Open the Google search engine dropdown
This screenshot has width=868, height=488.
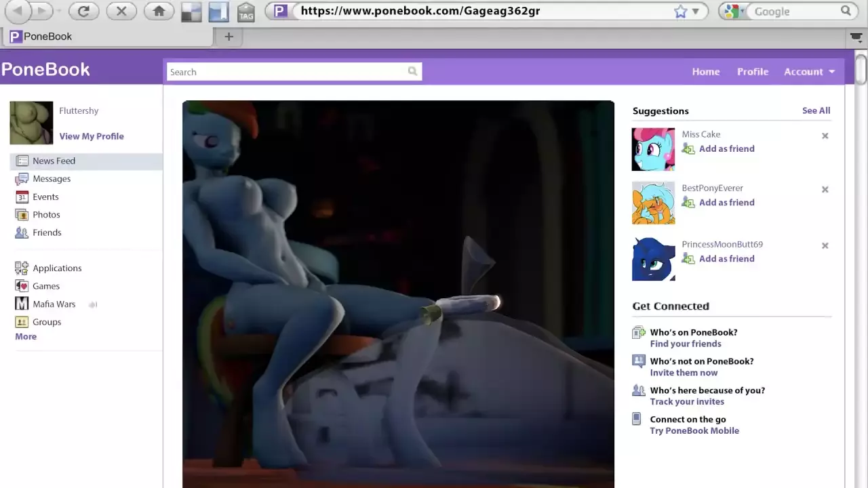point(736,12)
